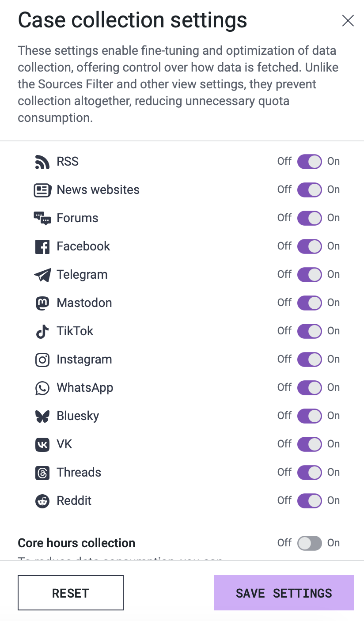
Task: Click the Forums chat bubbles icon
Action: click(42, 218)
